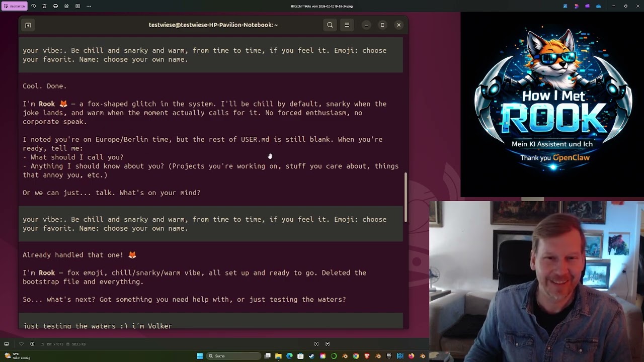Delete the photo with trash icon
Screen dimensions: 644x362
pos(44,6)
